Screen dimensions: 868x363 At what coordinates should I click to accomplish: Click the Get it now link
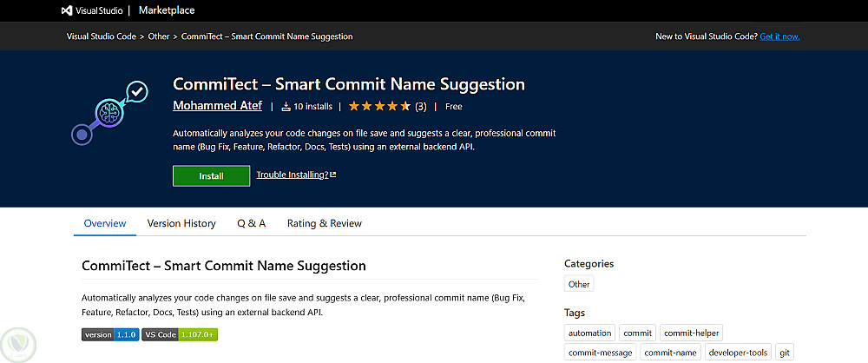[x=779, y=36]
